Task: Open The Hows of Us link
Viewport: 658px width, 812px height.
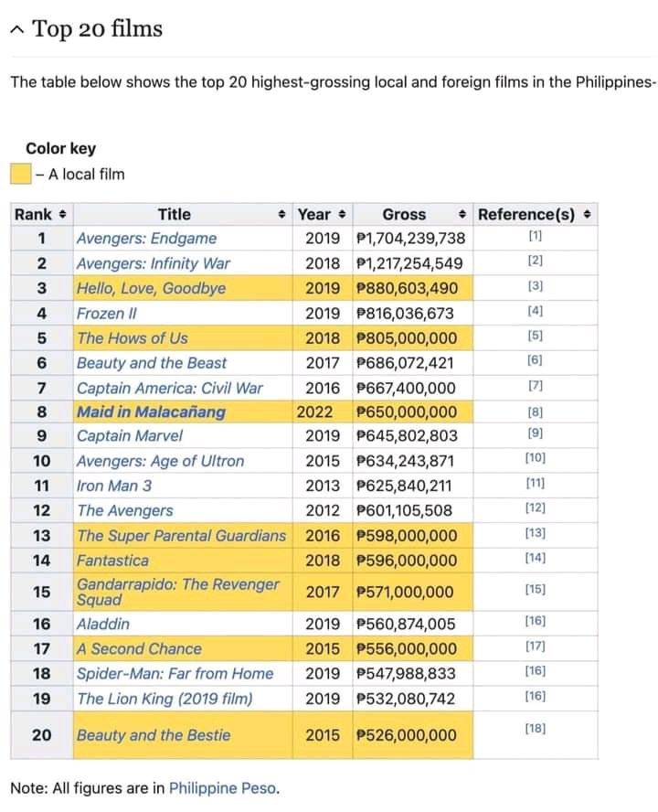Action: click(133, 338)
